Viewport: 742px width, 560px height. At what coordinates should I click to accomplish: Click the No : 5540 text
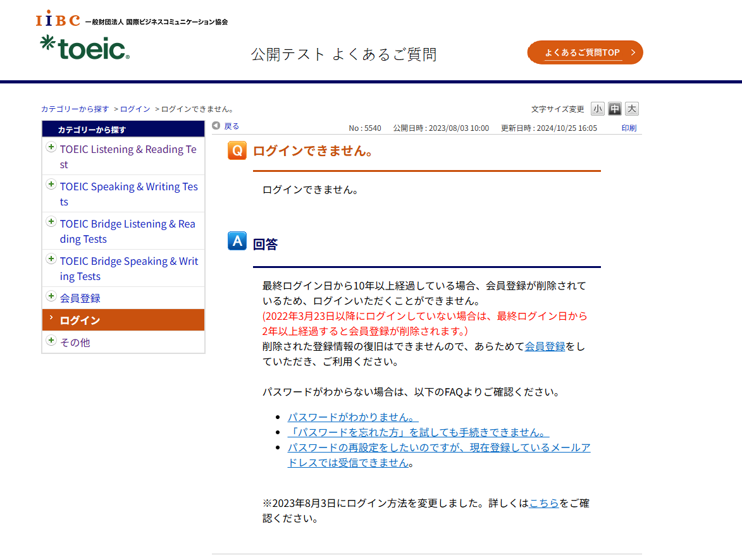(x=365, y=128)
